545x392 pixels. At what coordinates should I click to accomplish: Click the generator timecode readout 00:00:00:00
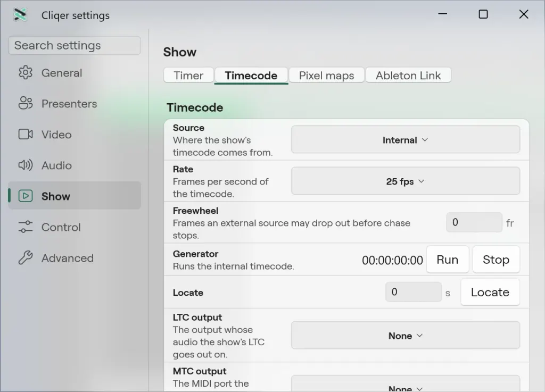pos(392,260)
